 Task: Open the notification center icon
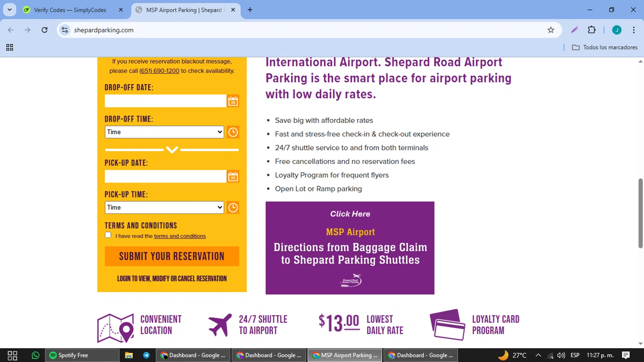tap(626, 355)
